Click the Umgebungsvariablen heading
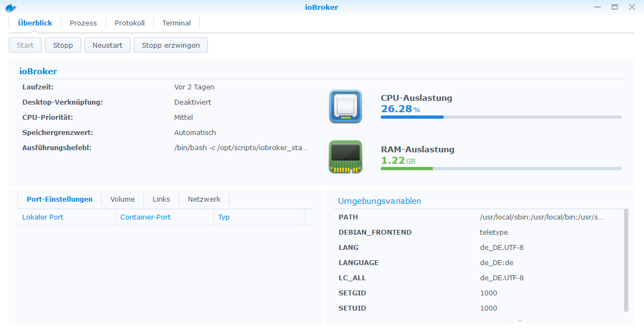 (380, 201)
